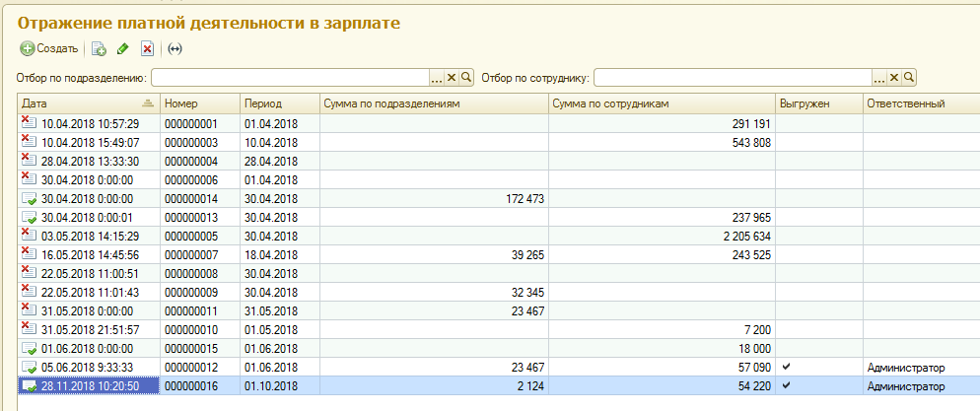
Task: Select the amount 32 345
Action: pyautogui.click(x=526, y=293)
